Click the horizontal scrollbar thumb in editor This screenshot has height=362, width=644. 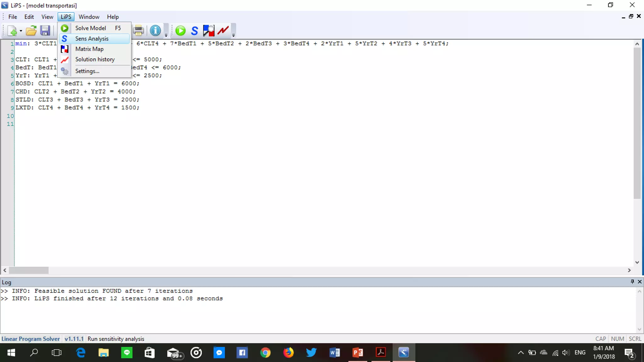click(x=29, y=270)
